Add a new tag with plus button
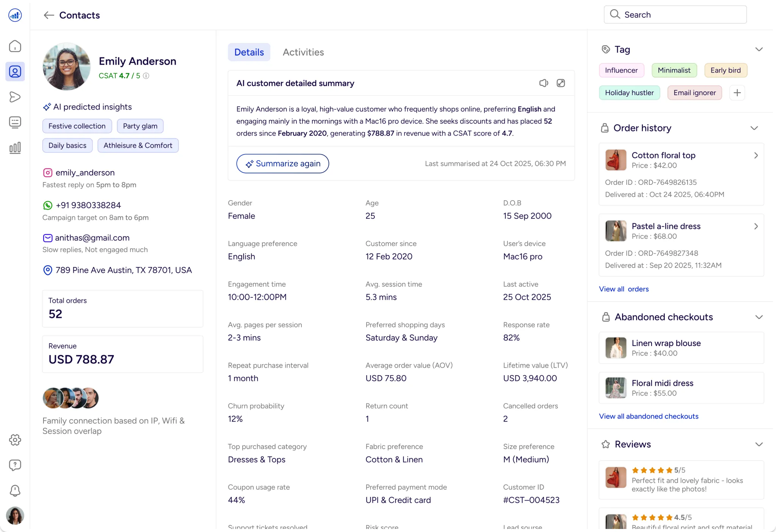 [737, 93]
